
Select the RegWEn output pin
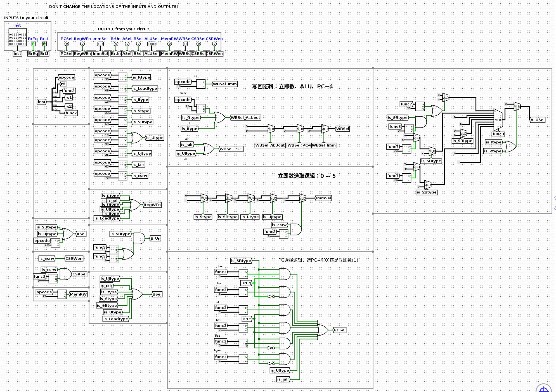pyautogui.click(x=82, y=44)
